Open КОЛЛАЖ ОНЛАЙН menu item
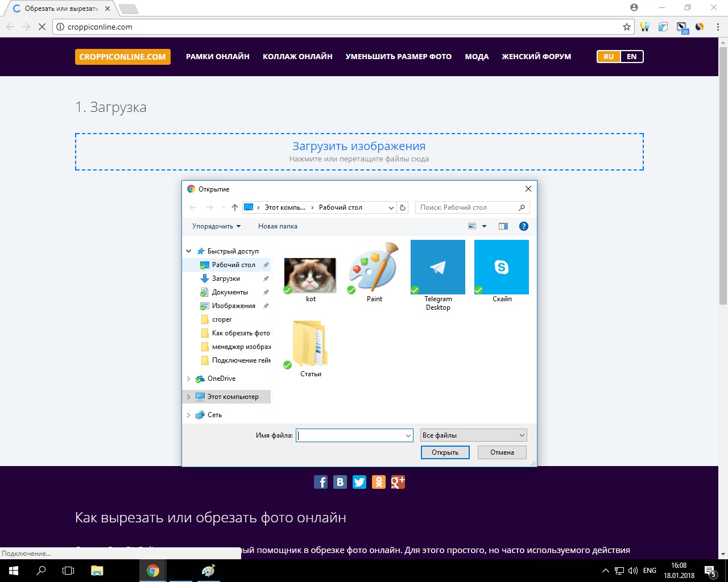The height and width of the screenshot is (582, 728). pyautogui.click(x=297, y=57)
